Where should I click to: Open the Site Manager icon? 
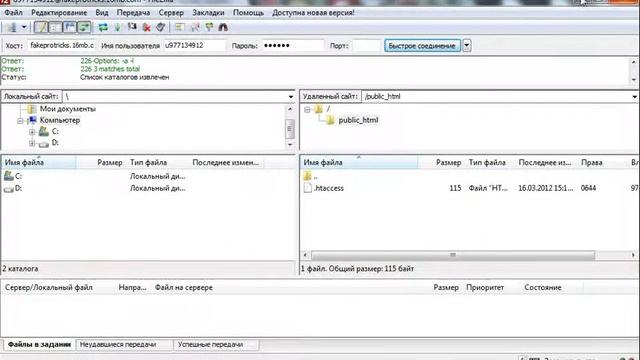(12, 27)
